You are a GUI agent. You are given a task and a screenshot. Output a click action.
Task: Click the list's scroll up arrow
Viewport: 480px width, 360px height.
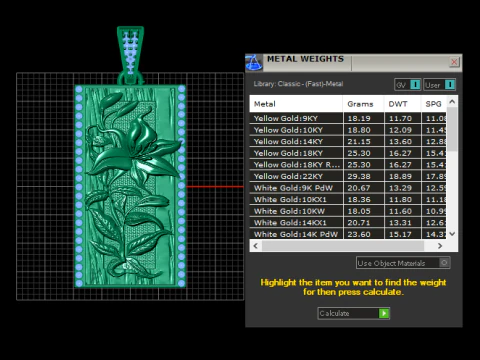pyautogui.click(x=452, y=102)
